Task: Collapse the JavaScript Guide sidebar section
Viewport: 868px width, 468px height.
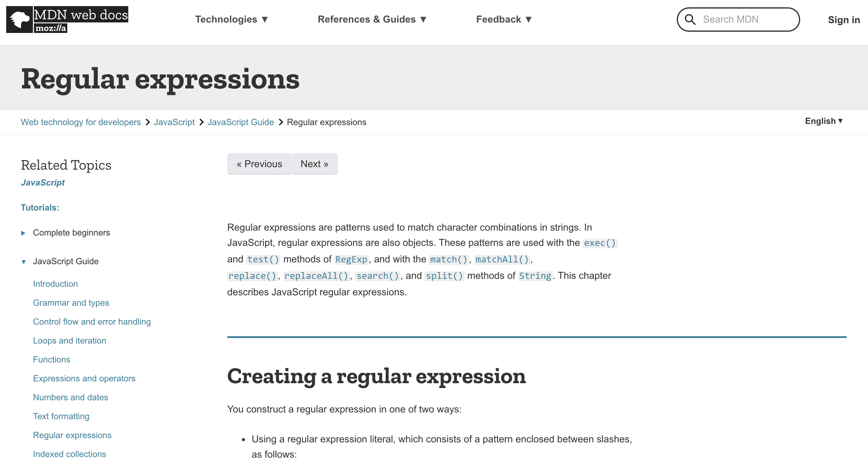Action: 24,261
